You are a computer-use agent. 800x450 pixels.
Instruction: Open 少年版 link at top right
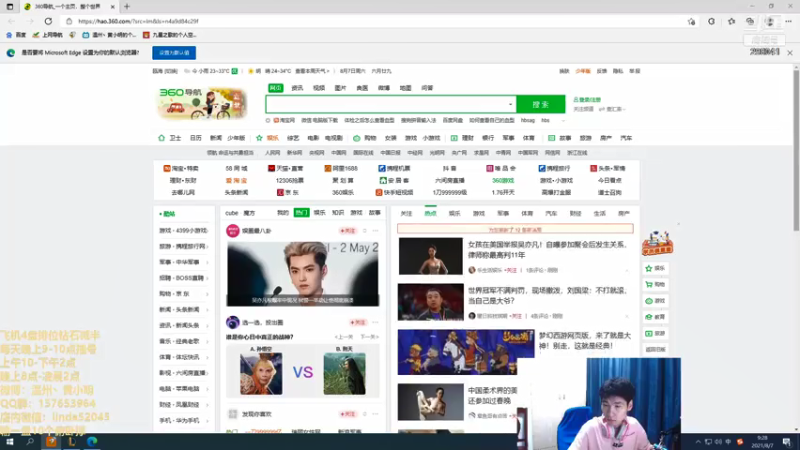pos(583,71)
